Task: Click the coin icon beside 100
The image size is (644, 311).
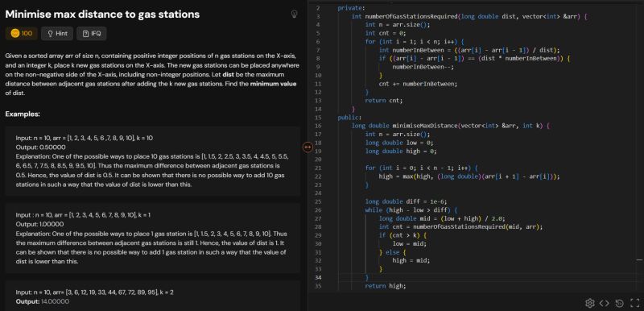Action: coord(14,34)
